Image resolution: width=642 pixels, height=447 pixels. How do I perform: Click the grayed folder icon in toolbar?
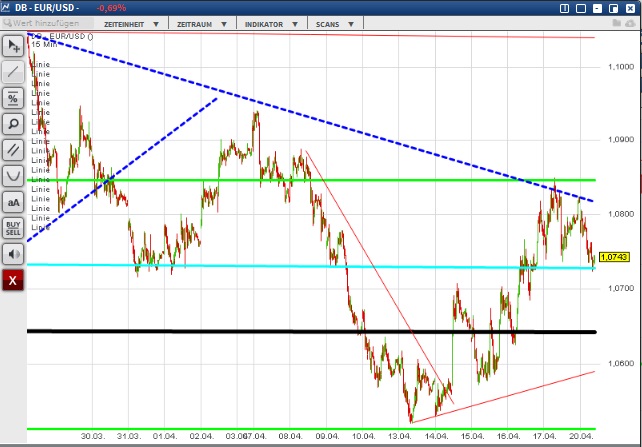pyautogui.click(x=616, y=23)
